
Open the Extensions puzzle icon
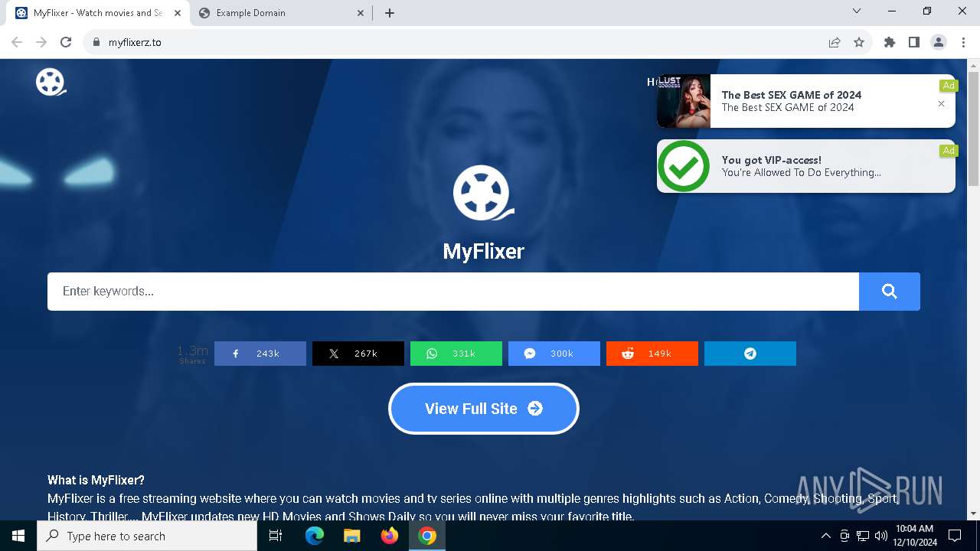tap(890, 42)
